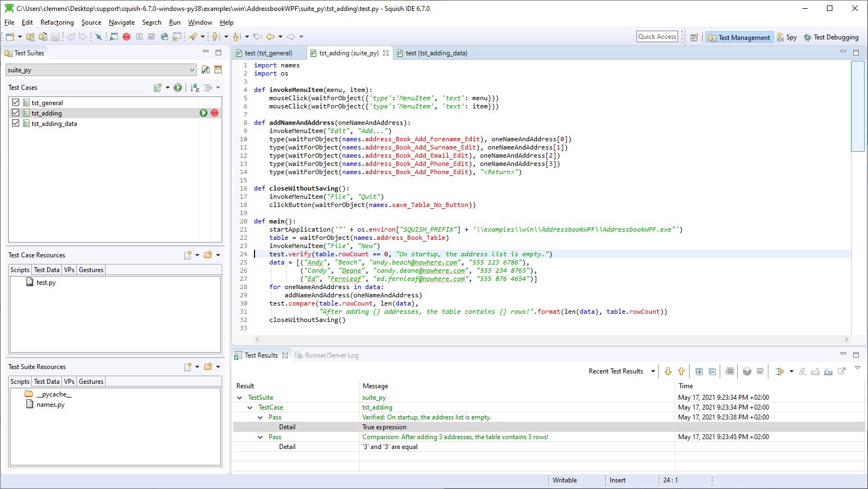Open the Spy perspective
868x489 pixels.
point(786,37)
